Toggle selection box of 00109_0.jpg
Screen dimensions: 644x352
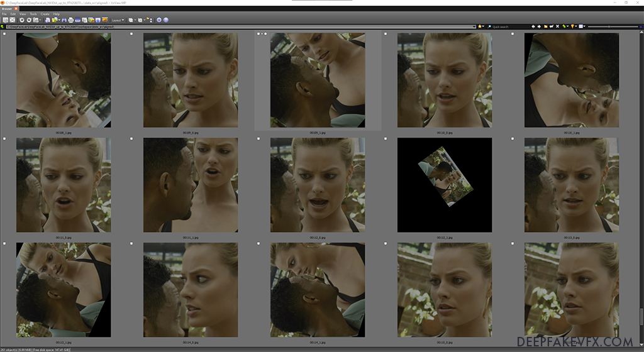click(x=131, y=34)
